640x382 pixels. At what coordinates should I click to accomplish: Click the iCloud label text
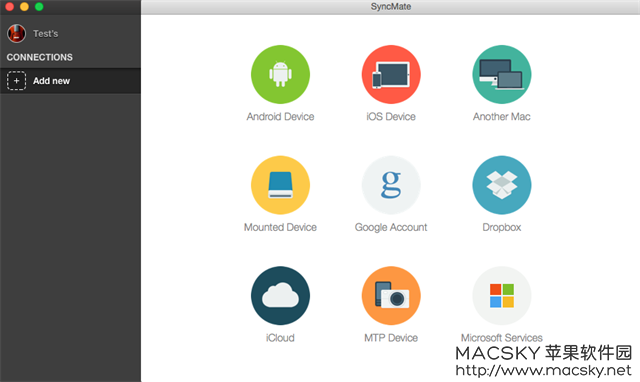click(x=280, y=338)
